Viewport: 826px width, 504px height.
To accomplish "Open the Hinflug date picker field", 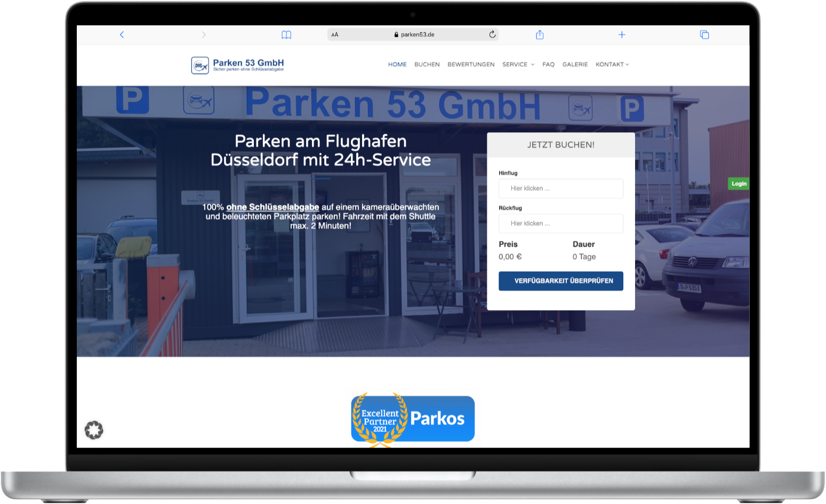I will pos(560,189).
